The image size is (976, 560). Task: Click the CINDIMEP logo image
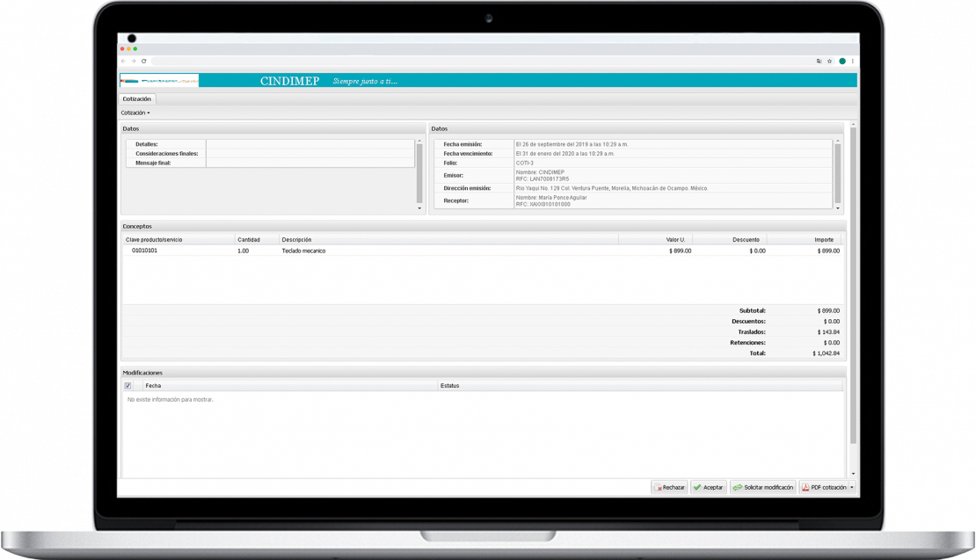pyautogui.click(x=159, y=81)
